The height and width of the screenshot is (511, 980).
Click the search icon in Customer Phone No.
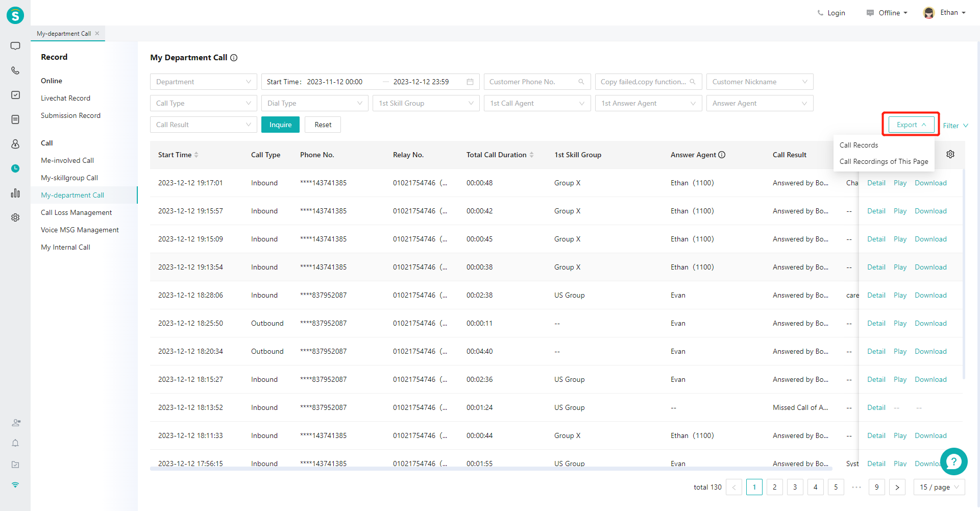click(x=581, y=82)
